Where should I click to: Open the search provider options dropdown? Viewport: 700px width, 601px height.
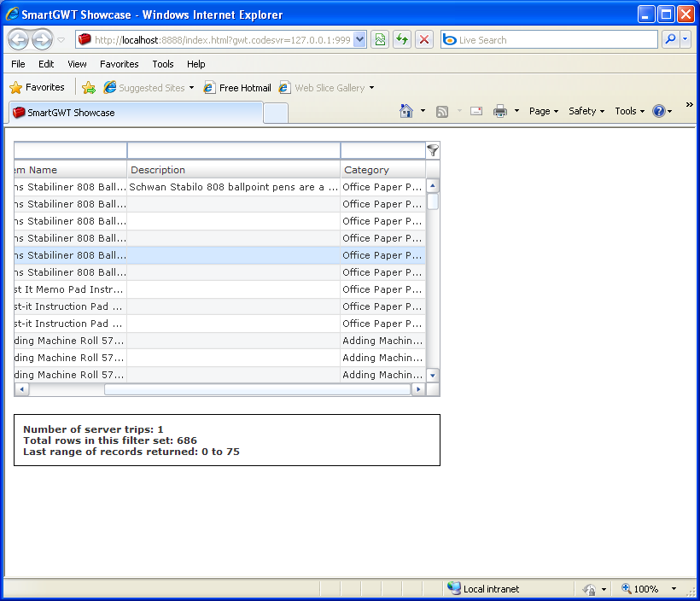tap(685, 40)
